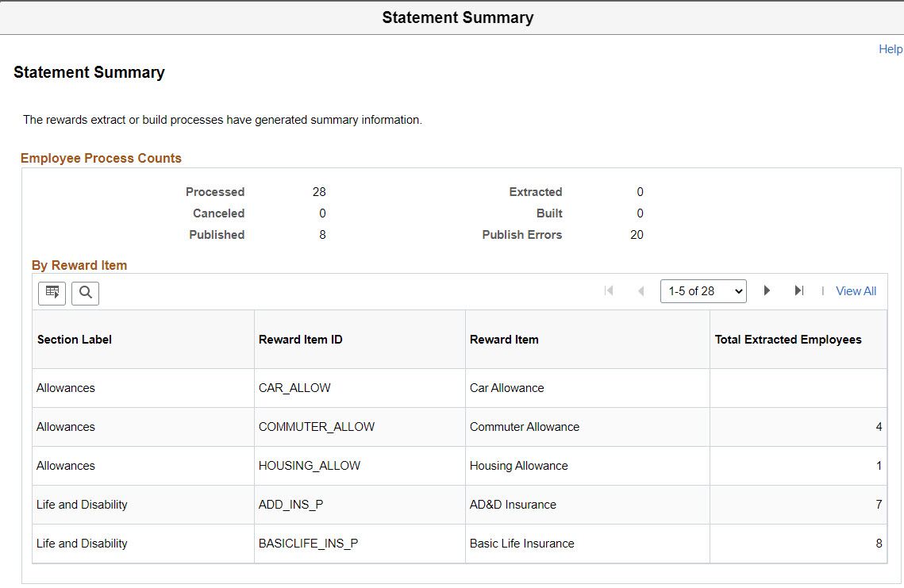Click the Housing Allowance cell

pyautogui.click(x=519, y=466)
